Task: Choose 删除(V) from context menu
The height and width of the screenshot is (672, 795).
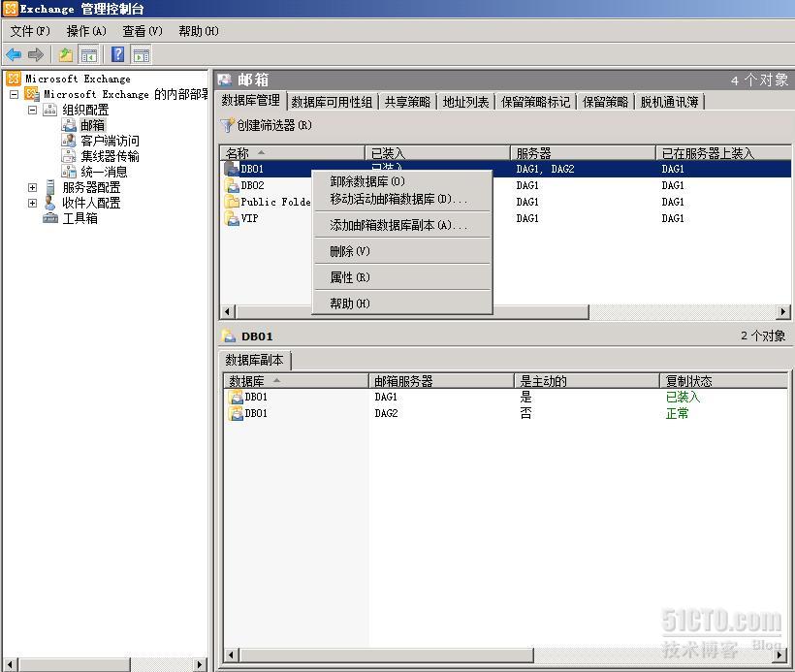Action: pos(402,251)
